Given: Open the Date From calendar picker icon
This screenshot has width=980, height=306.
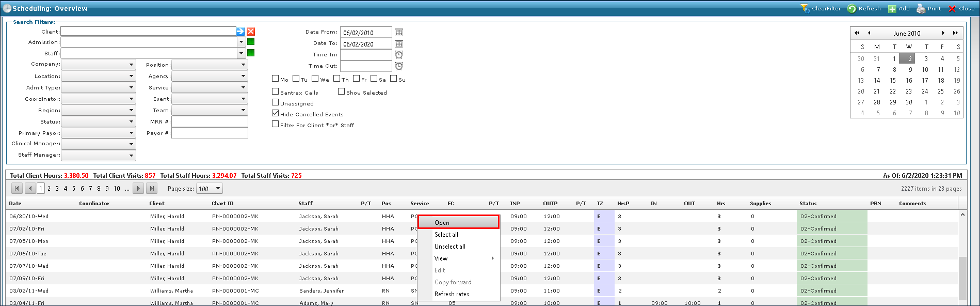Looking at the screenshot, I should coord(399,33).
